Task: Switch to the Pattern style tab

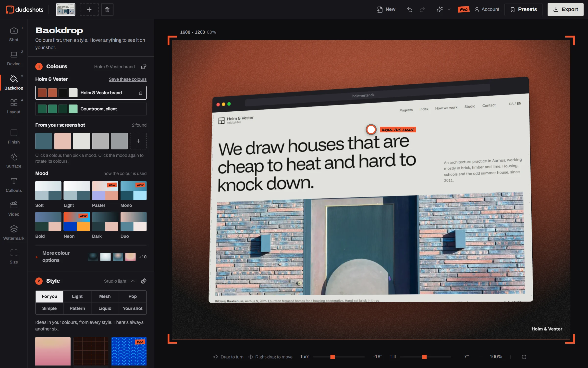Action: pos(77,308)
